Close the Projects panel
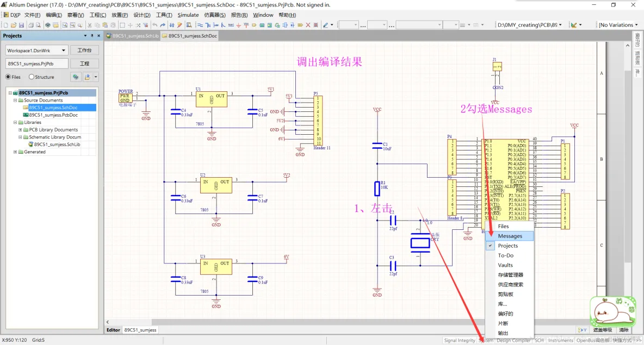The height and width of the screenshot is (345, 644). pyautogui.click(x=98, y=36)
